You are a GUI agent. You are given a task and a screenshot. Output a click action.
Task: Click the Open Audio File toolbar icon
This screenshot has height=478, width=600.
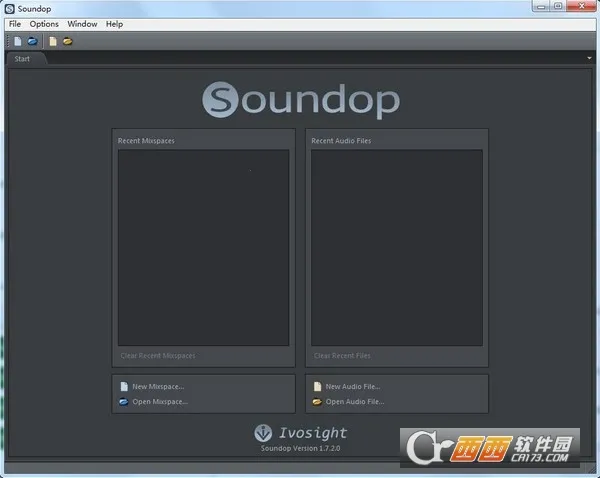[68, 41]
